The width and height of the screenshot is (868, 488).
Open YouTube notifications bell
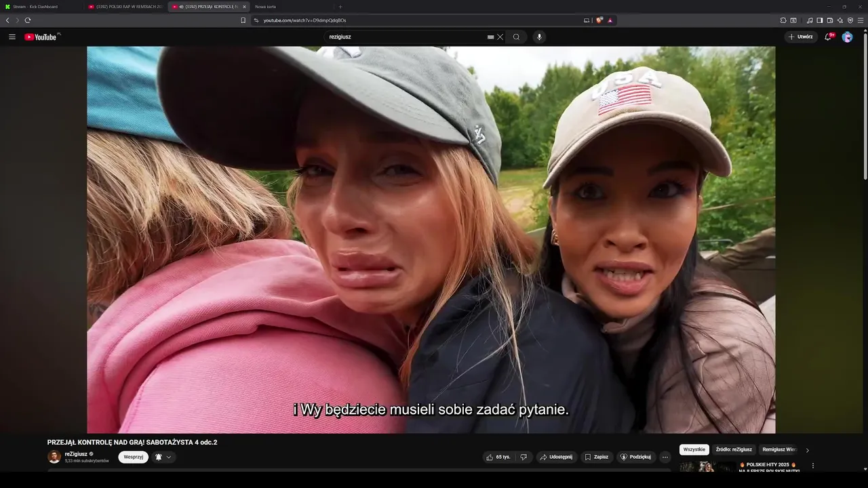(828, 37)
